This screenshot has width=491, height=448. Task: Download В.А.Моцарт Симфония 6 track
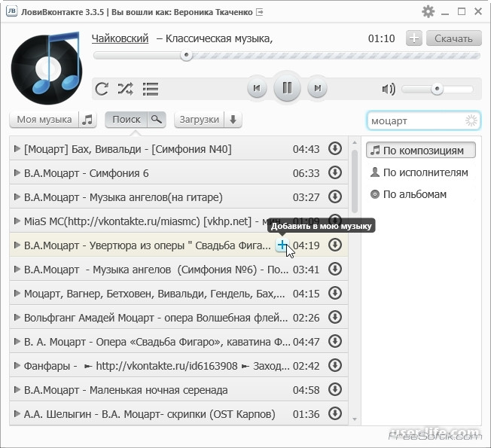tap(335, 172)
